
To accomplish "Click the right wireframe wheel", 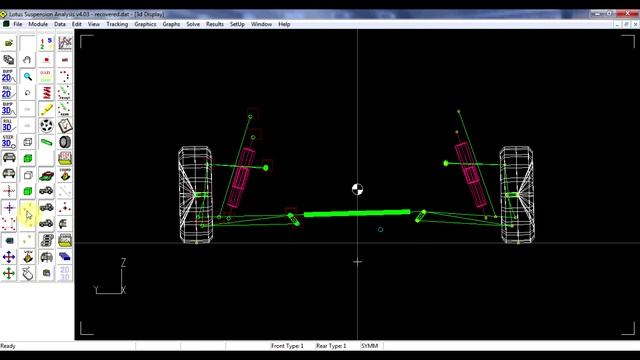I will click(x=517, y=195).
